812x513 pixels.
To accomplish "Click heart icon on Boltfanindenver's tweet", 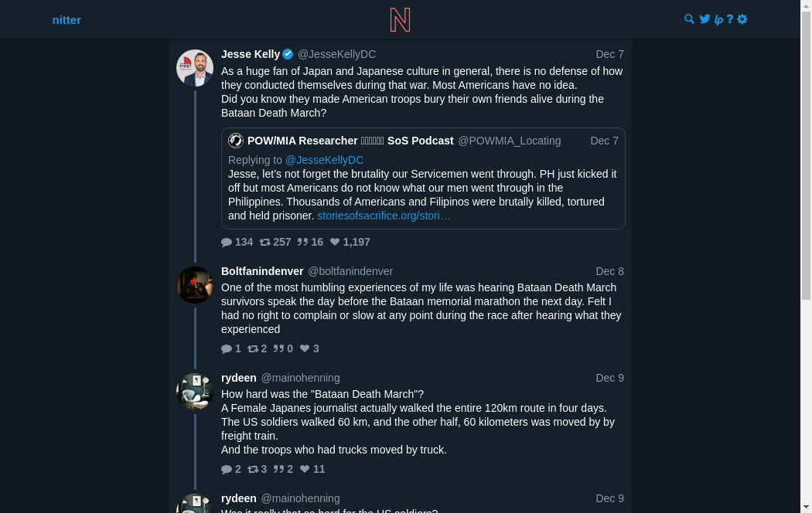I will (305, 348).
